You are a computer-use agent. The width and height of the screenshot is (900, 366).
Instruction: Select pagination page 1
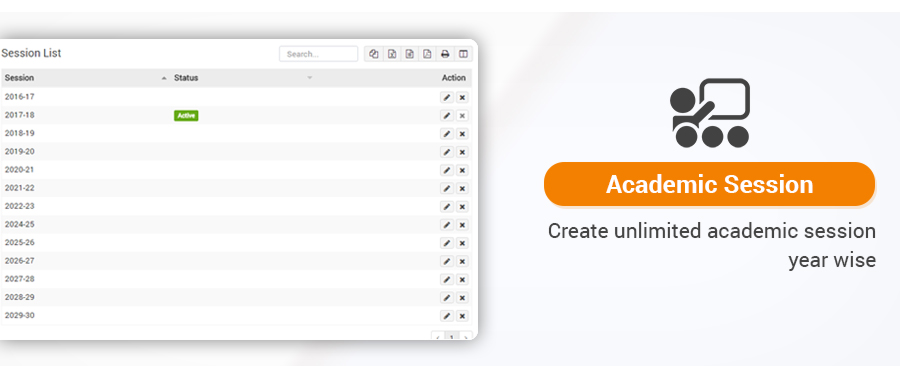(x=452, y=336)
